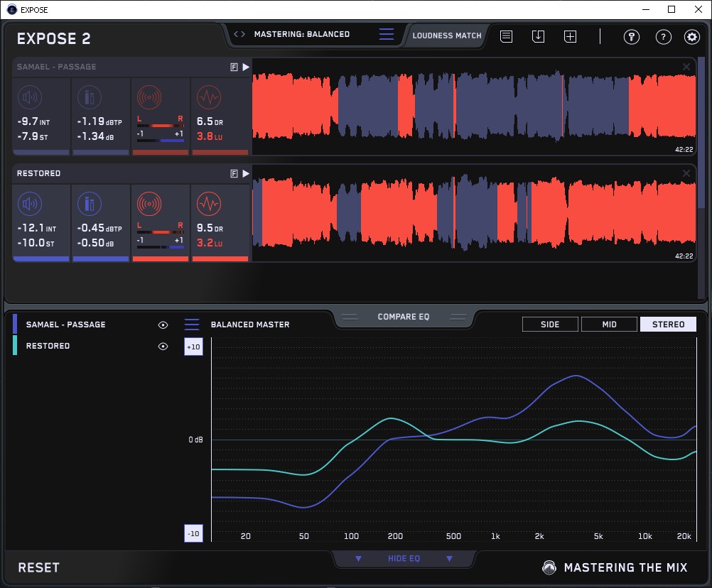Click the license key icon

(632, 37)
